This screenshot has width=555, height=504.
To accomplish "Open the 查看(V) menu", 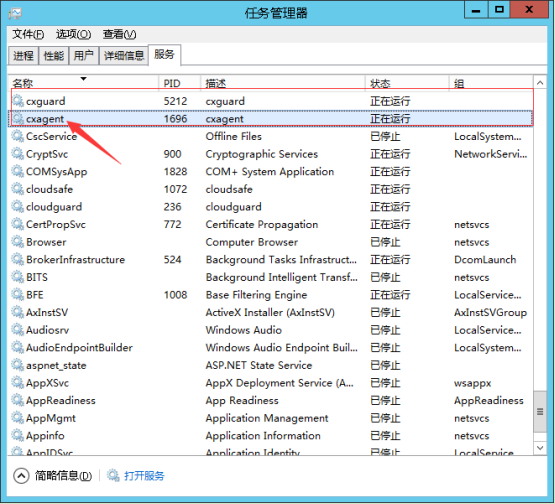I will [119, 34].
